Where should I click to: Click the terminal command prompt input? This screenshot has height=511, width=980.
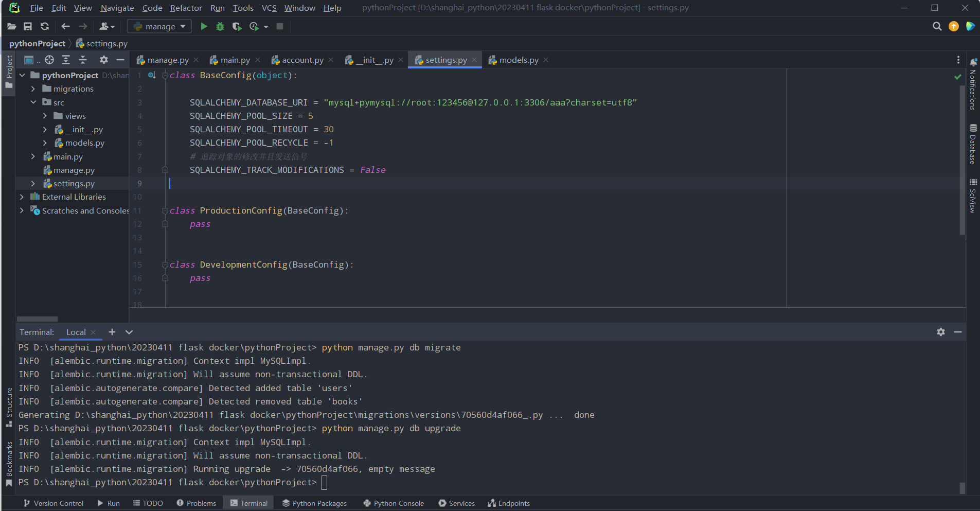(x=324, y=482)
